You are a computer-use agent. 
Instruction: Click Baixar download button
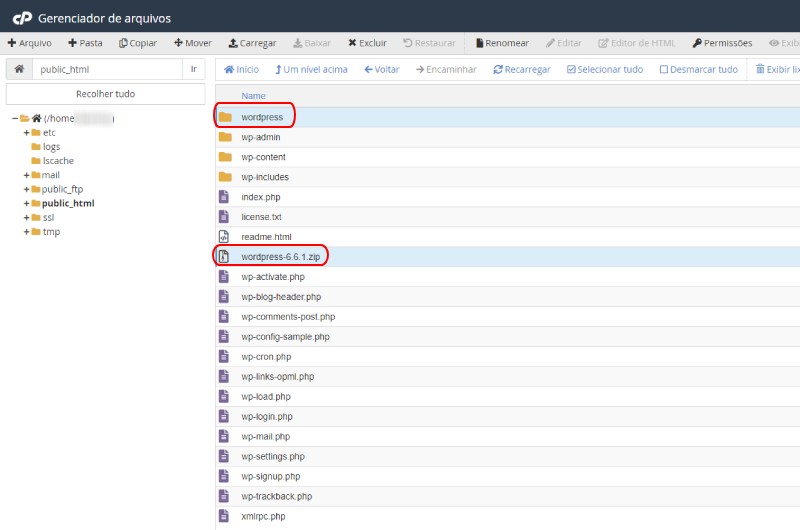[x=312, y=43]
